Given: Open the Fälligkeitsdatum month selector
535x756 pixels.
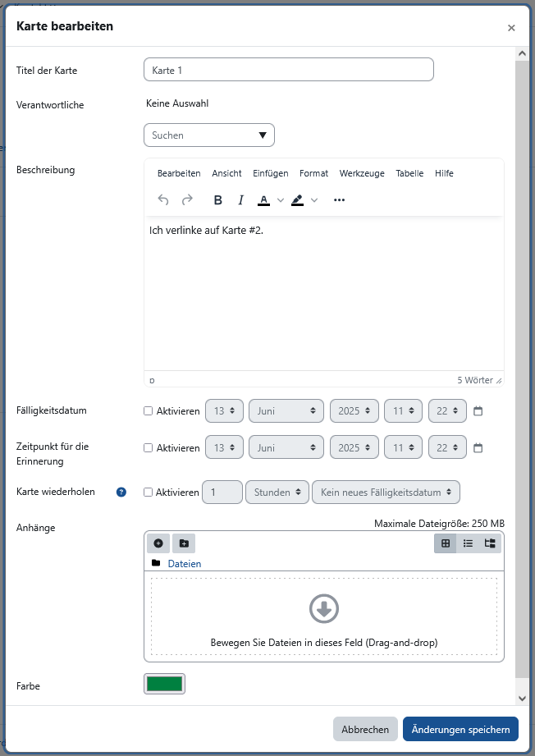Looking at the screenshot, I should pos(286,410).
